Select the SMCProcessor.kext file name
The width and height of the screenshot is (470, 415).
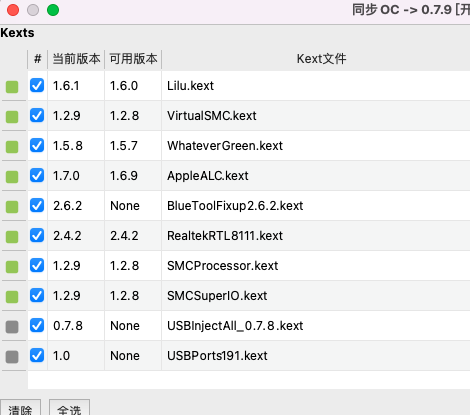coord(223,266)
